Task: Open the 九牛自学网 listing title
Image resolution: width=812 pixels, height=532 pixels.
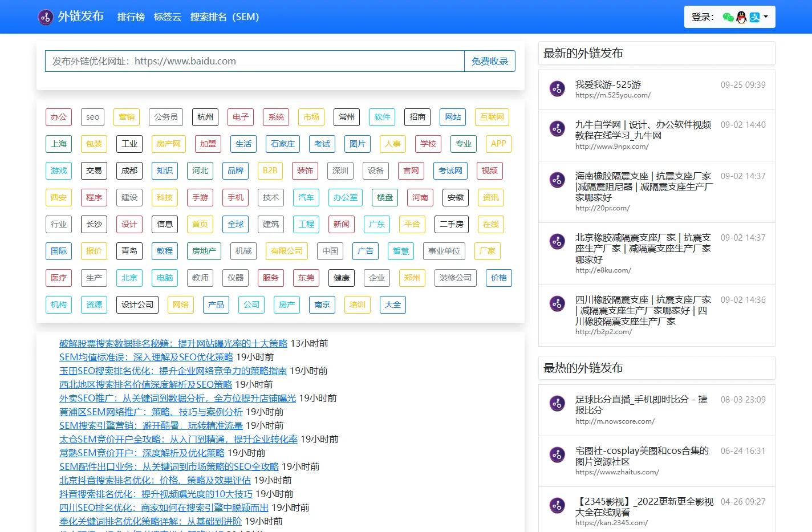Action: point(643,130)
